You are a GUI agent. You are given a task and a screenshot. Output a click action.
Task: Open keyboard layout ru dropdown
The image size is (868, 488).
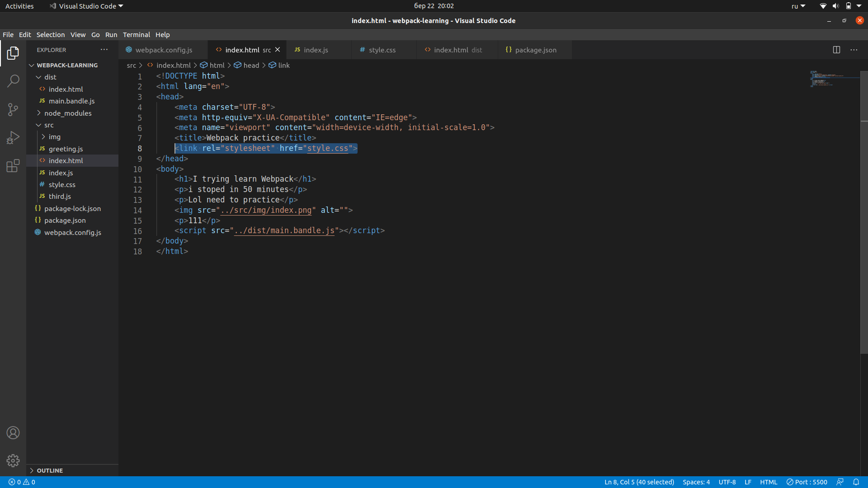tap(798, 6)
